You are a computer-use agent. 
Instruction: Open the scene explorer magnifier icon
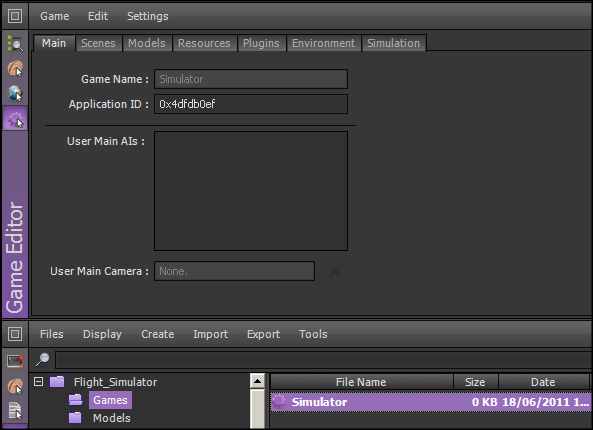pyautogui.click(x=15, y=44)
